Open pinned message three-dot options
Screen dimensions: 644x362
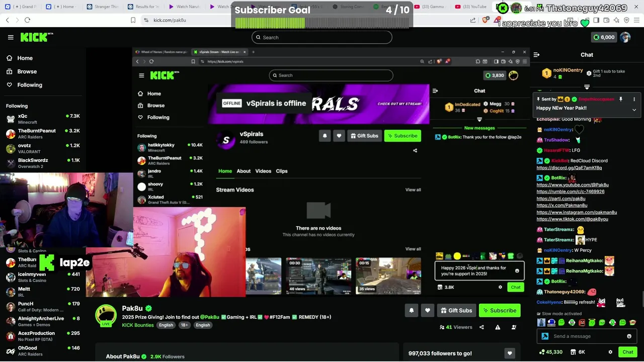(634, 99)
